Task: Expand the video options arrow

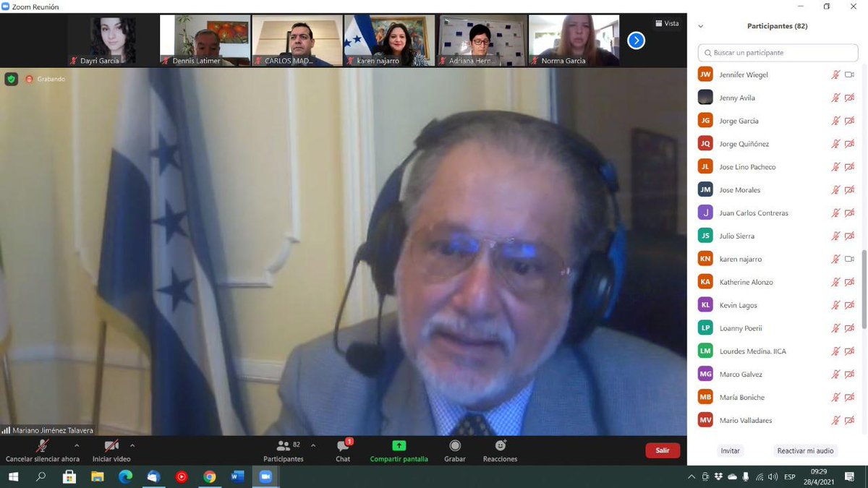Action: pyautogui.click(x=132, y=445)
